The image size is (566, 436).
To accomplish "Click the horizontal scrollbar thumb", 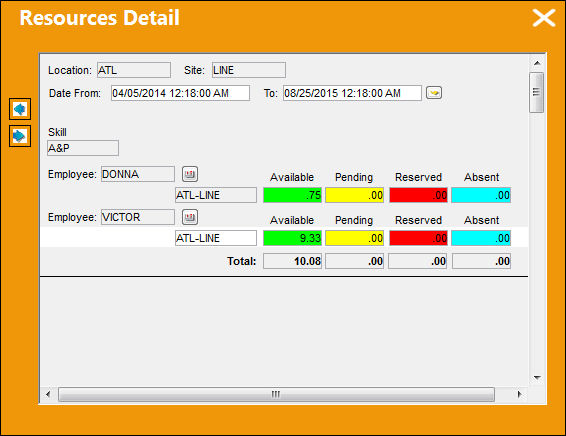I will (276, 394).
